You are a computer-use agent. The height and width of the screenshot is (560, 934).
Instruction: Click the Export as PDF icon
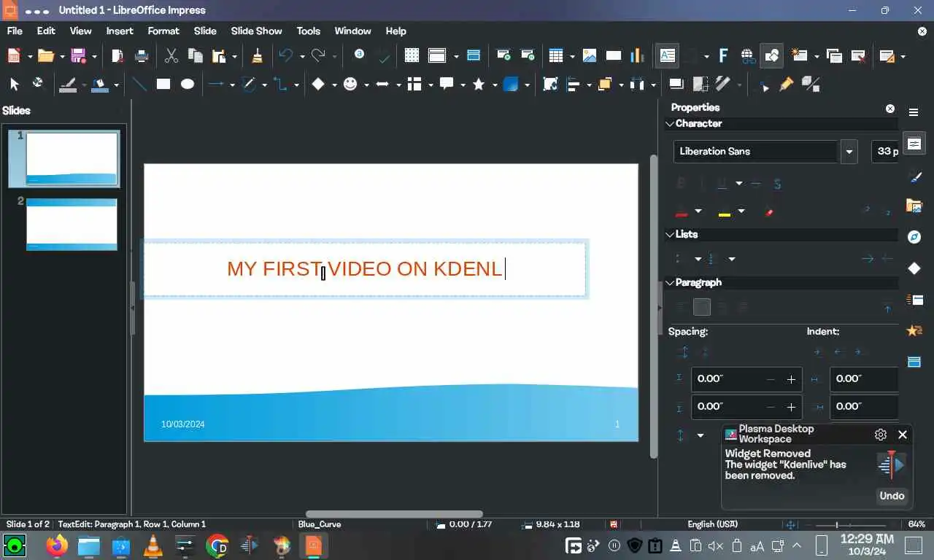[117, 55]
